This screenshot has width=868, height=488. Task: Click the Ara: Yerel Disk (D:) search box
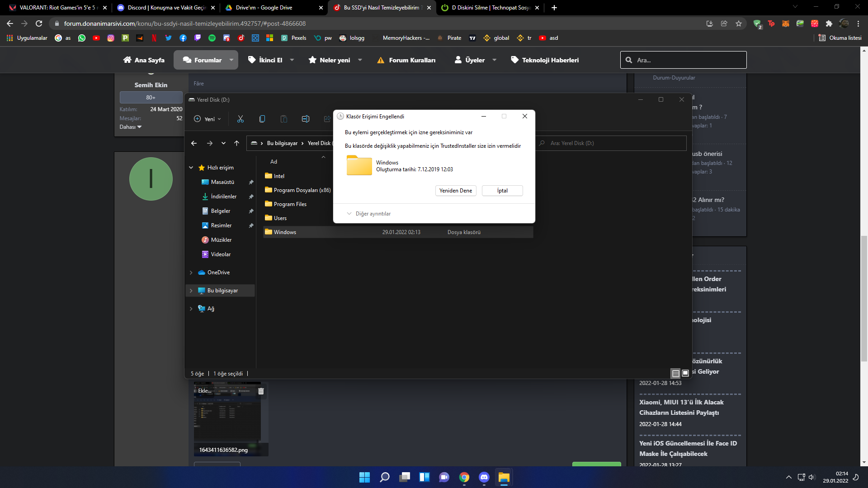pyautogui.click(x=611, y=143)
